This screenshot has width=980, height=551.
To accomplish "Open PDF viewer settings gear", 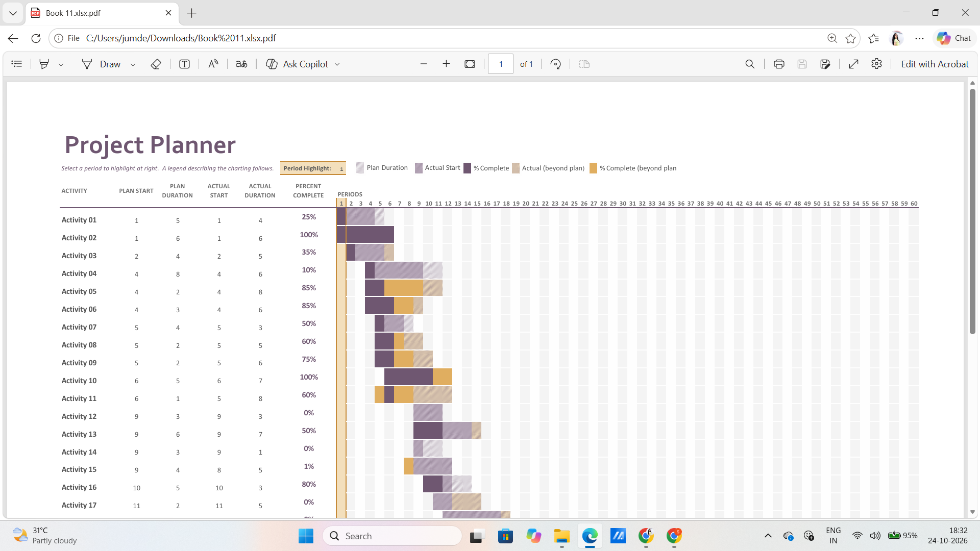I will pos(876,64).
